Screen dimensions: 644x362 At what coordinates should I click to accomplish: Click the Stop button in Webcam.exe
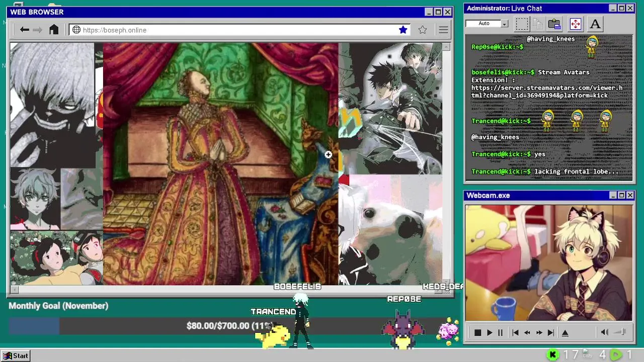click(477, 332)
